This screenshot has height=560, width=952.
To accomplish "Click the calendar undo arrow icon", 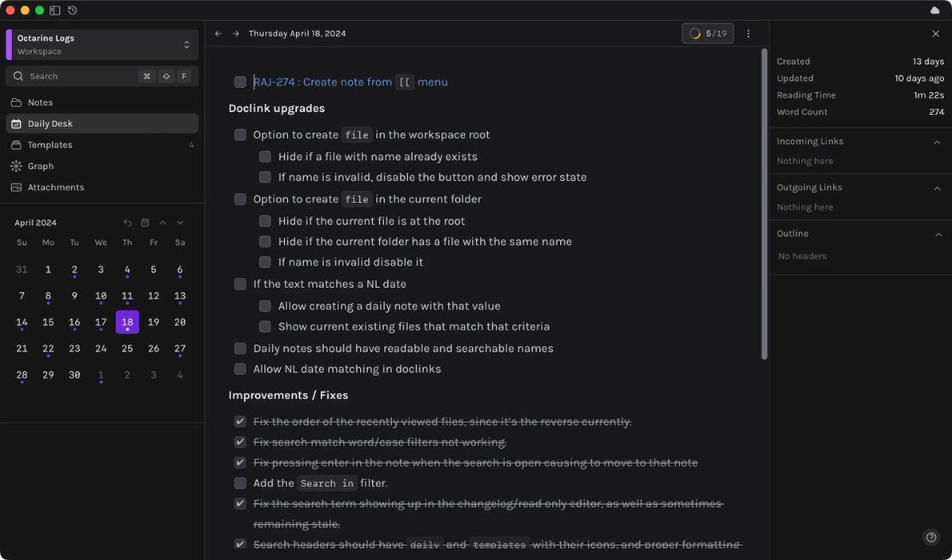I will (x=127, y=222).
